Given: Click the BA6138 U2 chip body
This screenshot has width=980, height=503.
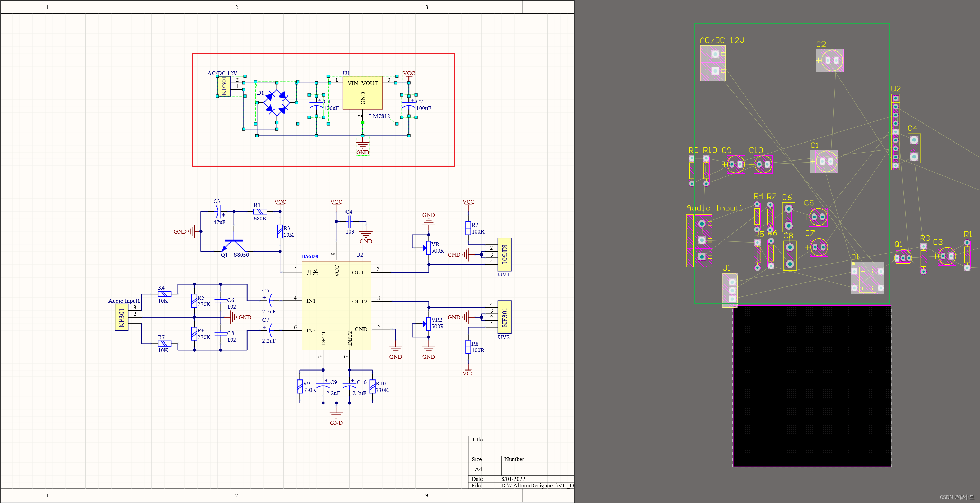Looking at the screenshot, I should click(x=336, y=305).
